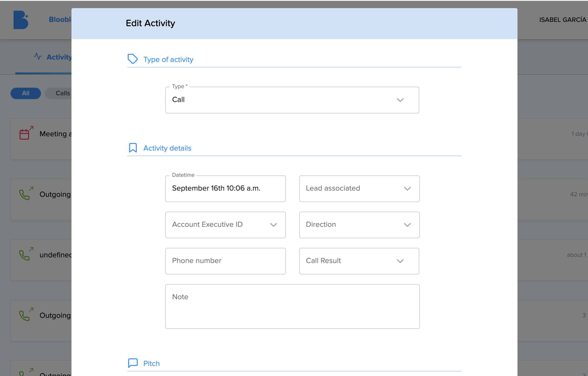Viewport: 588px width, 376px height.
Task: Click into the Note text area
Action: (x=292, y=306)
